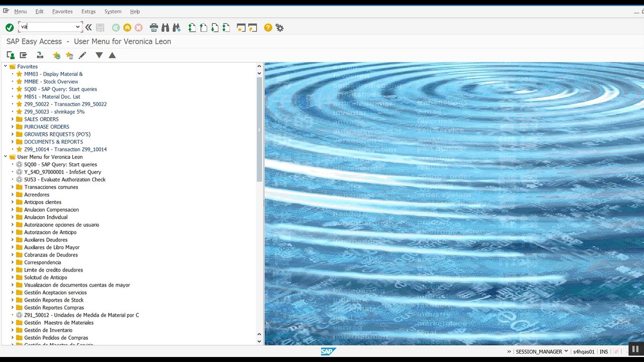Select Y_S4D_97000001 - InfoSet Query

[x=62, y=172]
